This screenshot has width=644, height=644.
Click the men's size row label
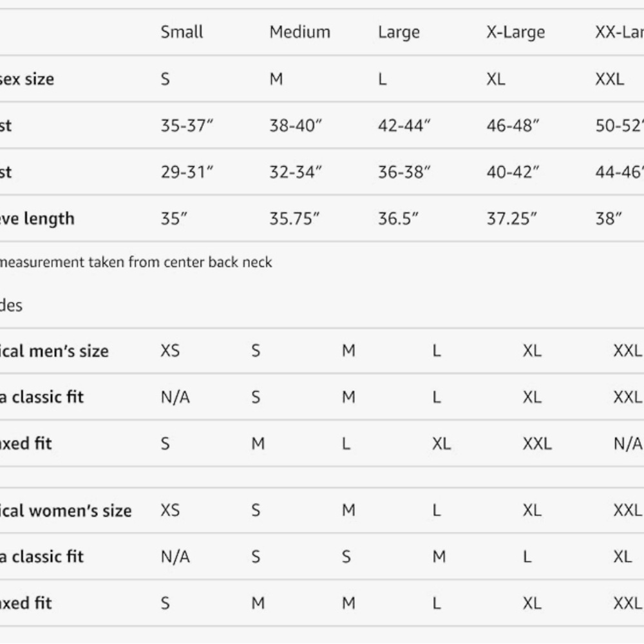point(54,351)
